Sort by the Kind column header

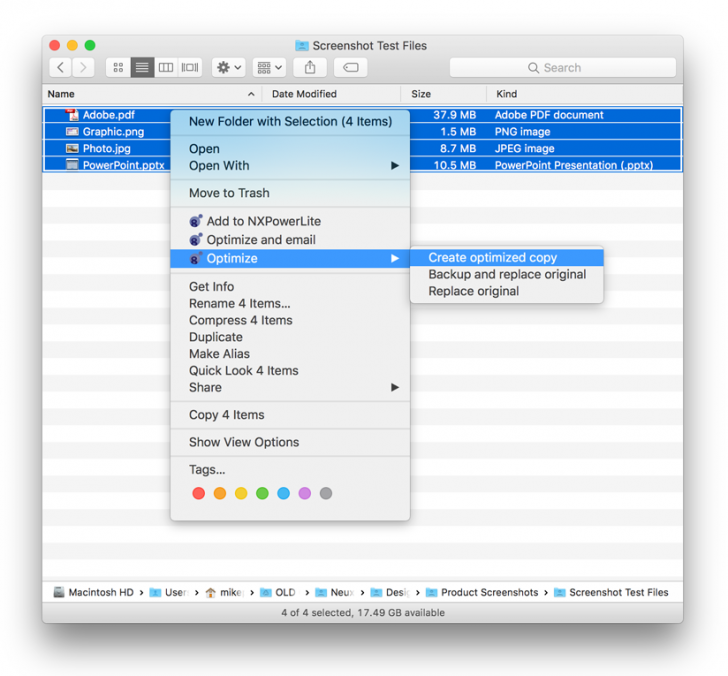[x=585, y=94]
